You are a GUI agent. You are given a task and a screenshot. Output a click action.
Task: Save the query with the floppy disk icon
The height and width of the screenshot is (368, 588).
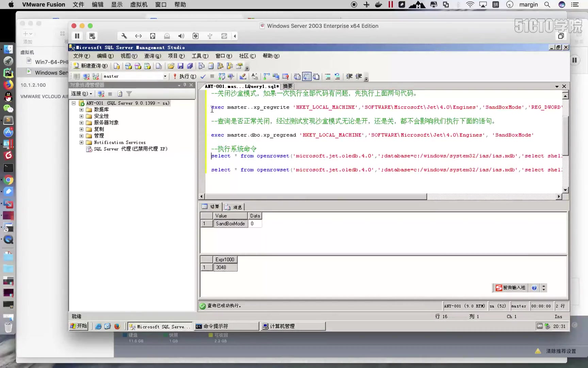point(180,66)
